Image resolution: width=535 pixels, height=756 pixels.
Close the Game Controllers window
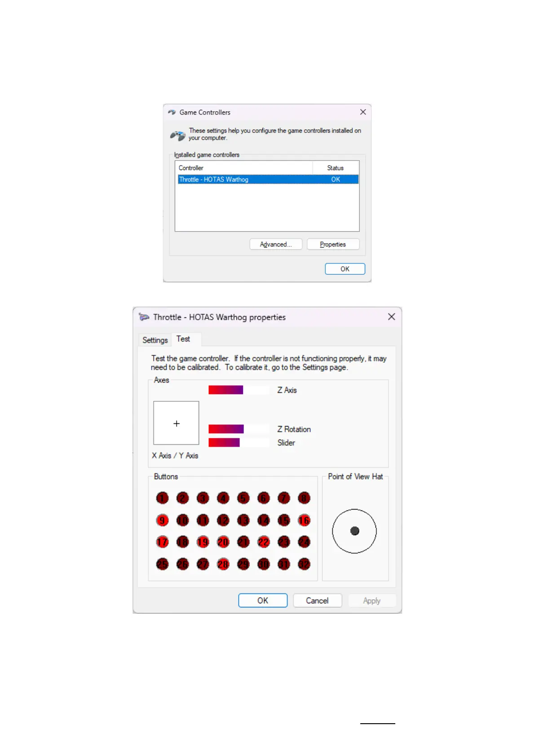(x=363, y=112)
